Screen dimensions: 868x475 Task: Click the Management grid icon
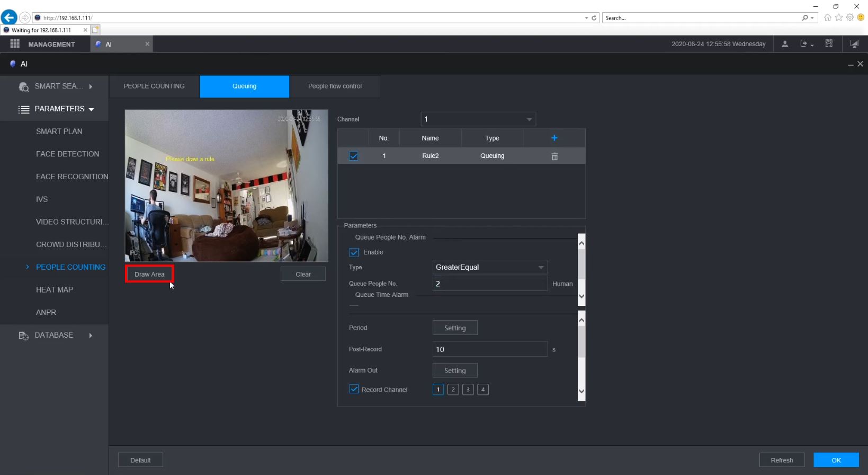tap(15, 44)
